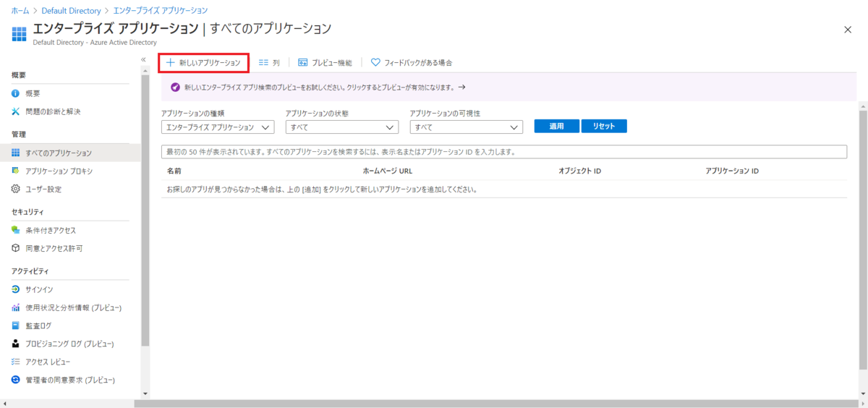This screenshot has width=868, height=408.
Task: Click the アプリケーション ID column header
Action: [732, 171]
